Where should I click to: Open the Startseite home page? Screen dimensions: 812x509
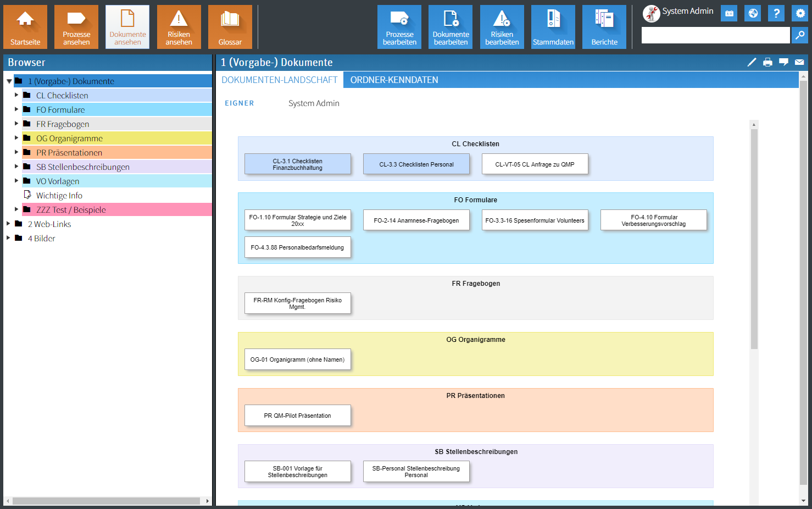pyautogui.click(x=25, y=26)
